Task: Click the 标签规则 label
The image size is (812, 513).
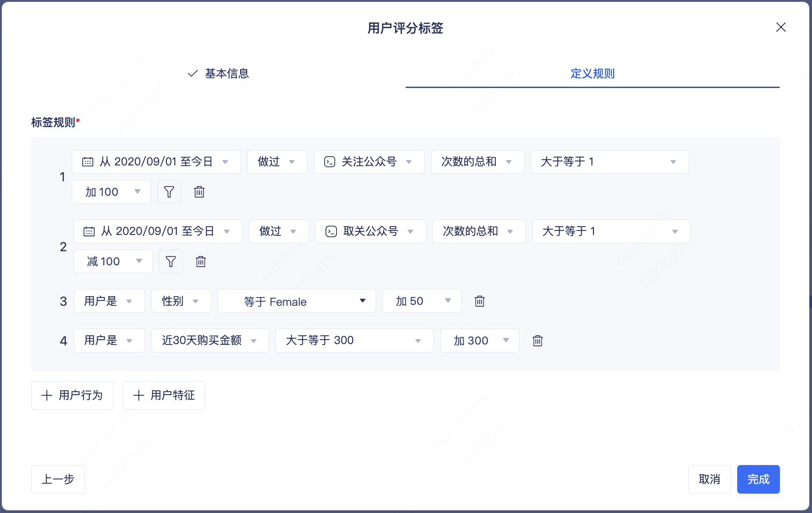Action: [x=53, y=122]
